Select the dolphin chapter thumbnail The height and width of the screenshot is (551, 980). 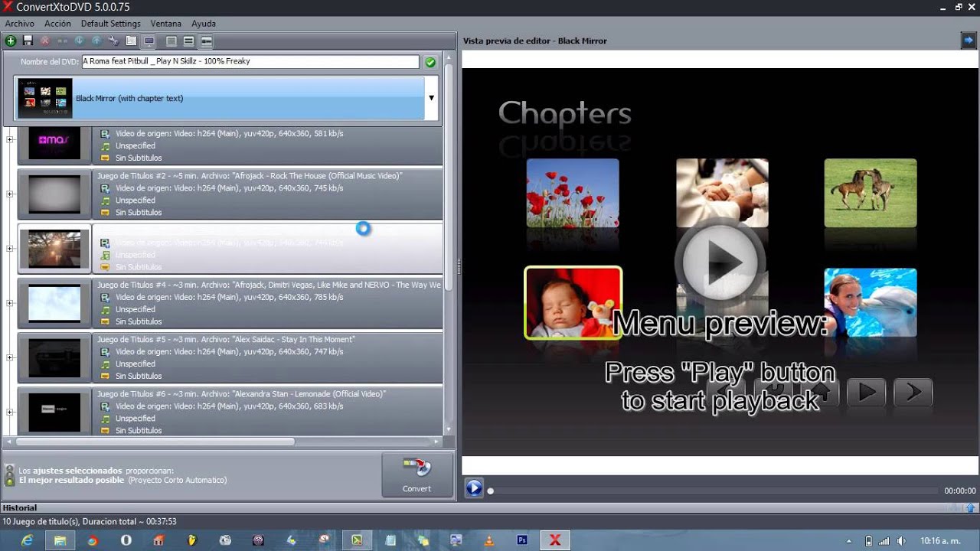(871, 302)
